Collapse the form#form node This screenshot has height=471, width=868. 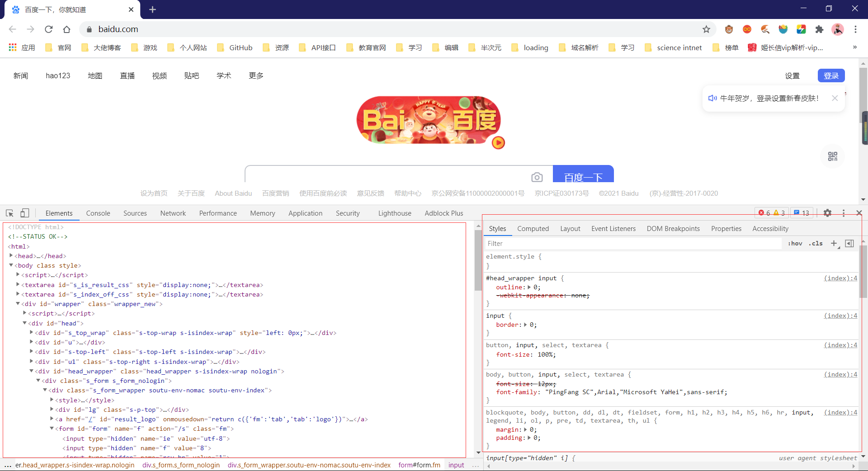(x=52, y=429)
